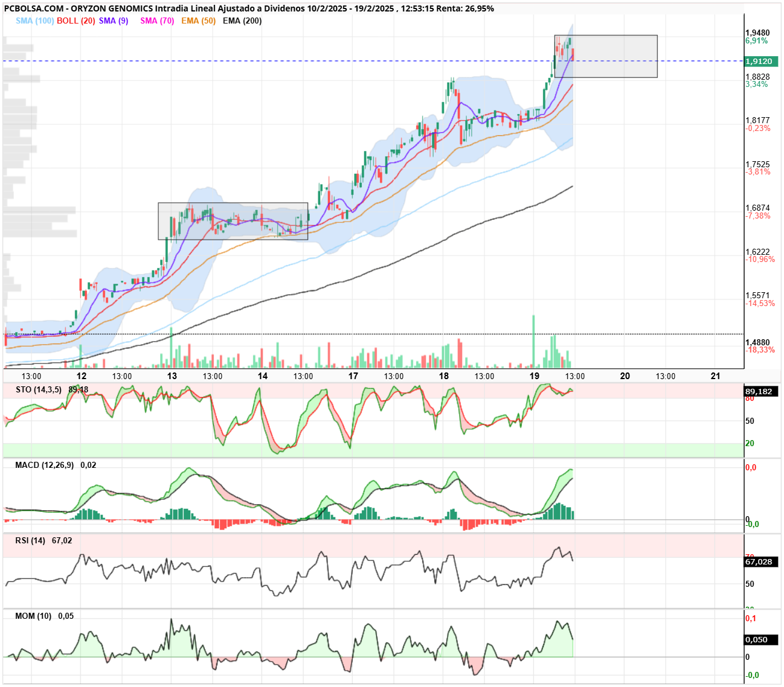Select the 1,5571 price axis label
The height and width of the screenshot is (687, 784).
click(x=757, y=295)
